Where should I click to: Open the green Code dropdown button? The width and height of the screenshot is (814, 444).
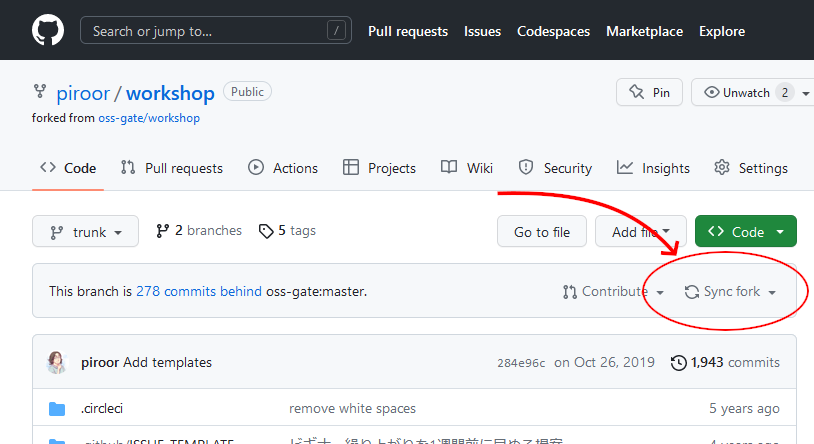coord(745,232)
